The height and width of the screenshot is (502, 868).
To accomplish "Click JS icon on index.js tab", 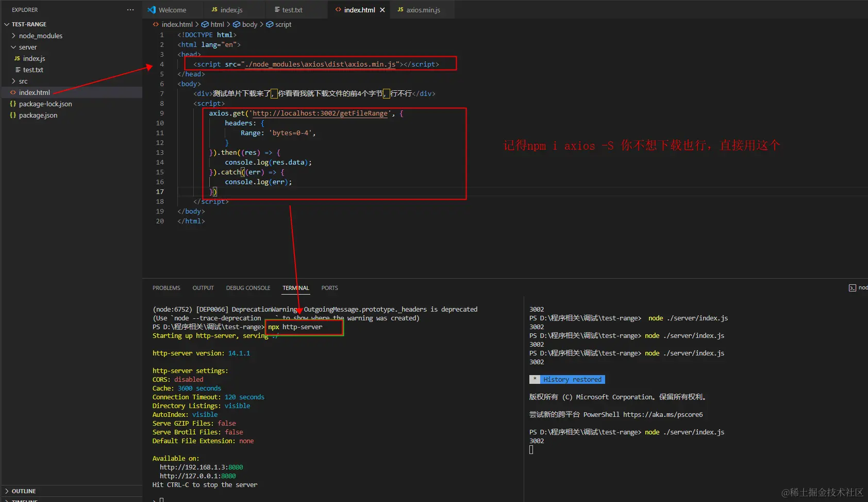I will point(214,10).
